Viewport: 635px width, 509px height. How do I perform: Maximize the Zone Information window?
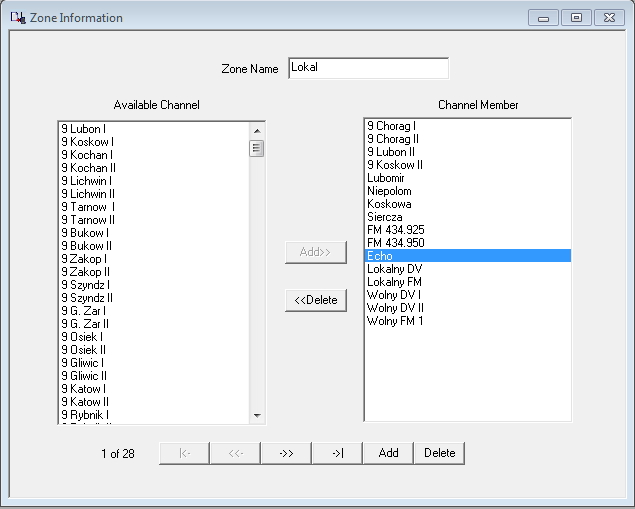(x=576, y=18)
